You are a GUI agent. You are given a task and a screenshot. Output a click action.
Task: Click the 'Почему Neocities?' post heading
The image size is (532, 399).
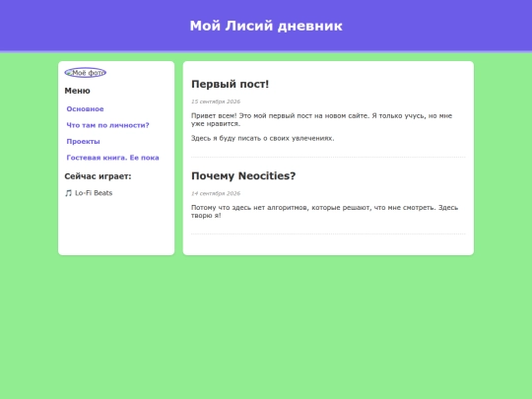click(x=243, y=176)
